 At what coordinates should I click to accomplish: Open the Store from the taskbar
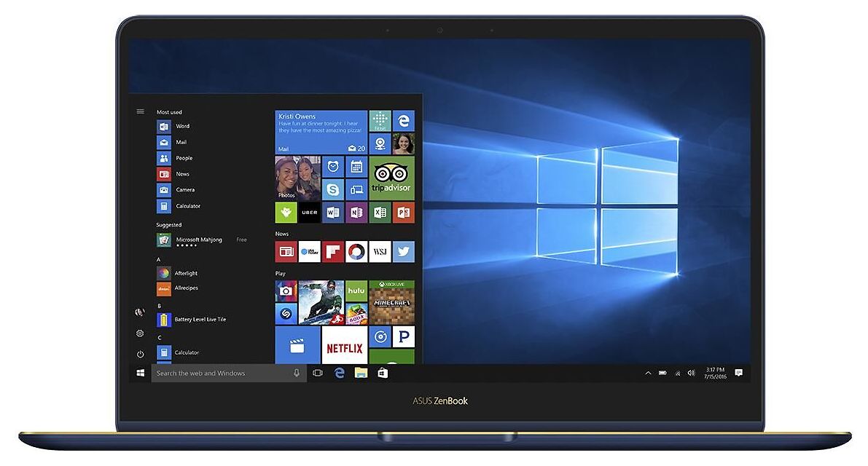coord(383,373)
